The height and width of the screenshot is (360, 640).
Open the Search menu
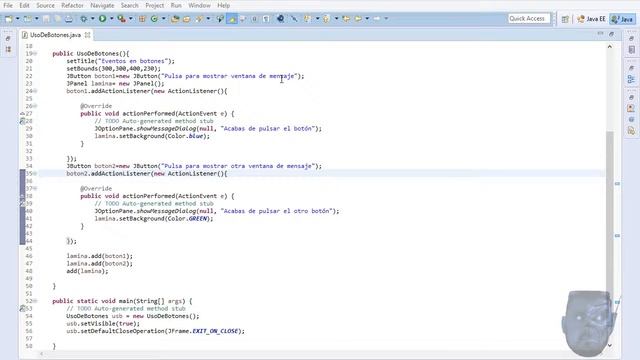(129, 6)
